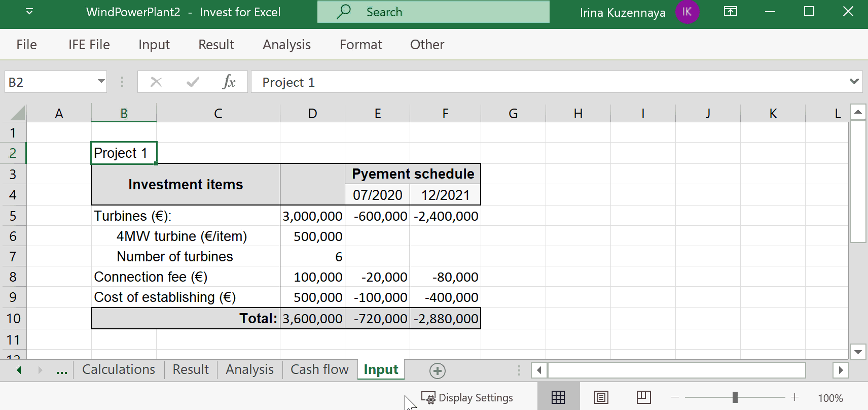Open the Format ribbon tab
The image size is (868, 410).
pos(361,45)
